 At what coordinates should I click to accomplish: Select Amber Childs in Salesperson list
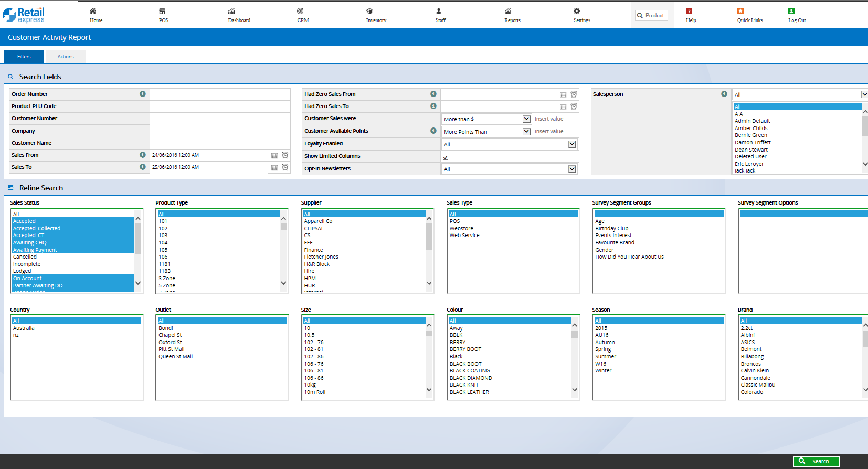pyautogui.click(x=751, y=129)
